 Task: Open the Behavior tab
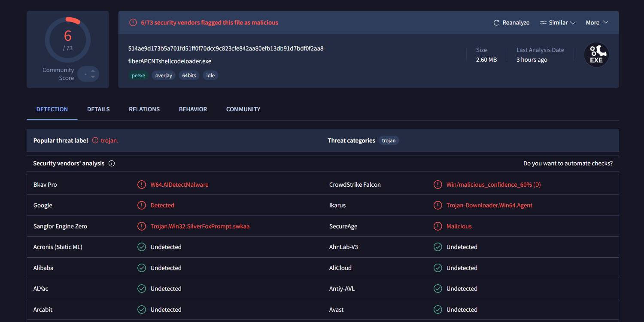[x=193, y=109]
